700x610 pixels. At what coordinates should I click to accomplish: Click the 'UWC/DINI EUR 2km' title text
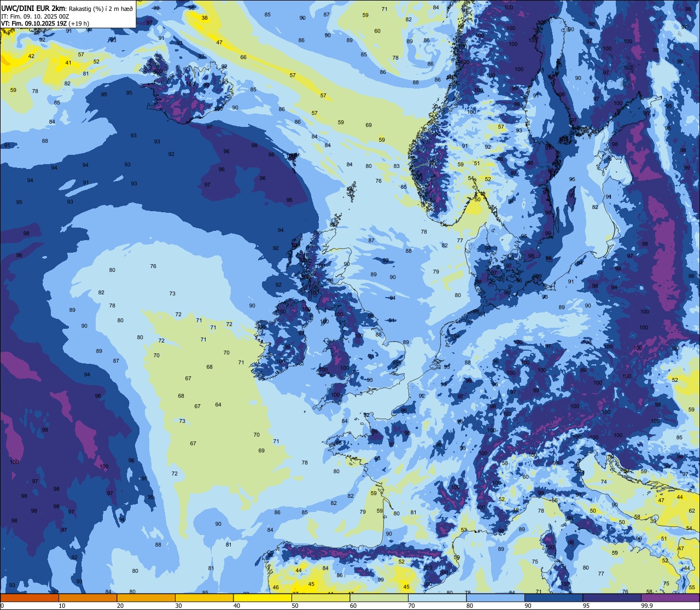[33, 8]
